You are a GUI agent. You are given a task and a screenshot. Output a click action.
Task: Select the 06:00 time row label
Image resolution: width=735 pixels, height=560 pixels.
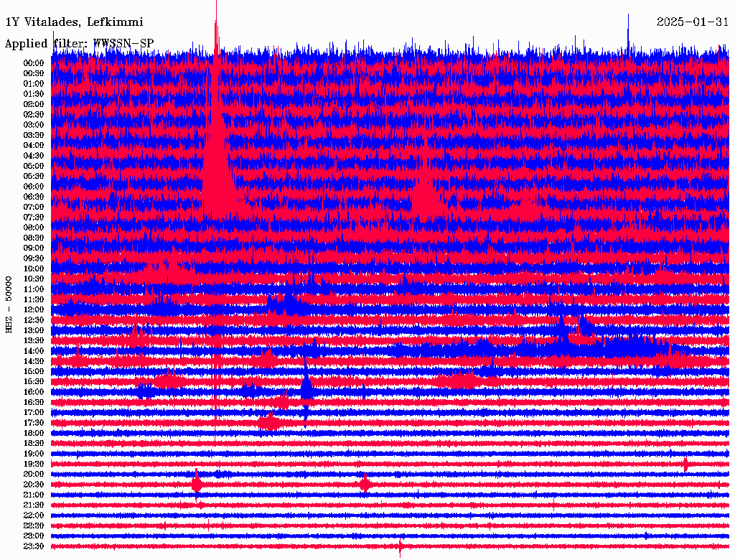coord(34,187)
